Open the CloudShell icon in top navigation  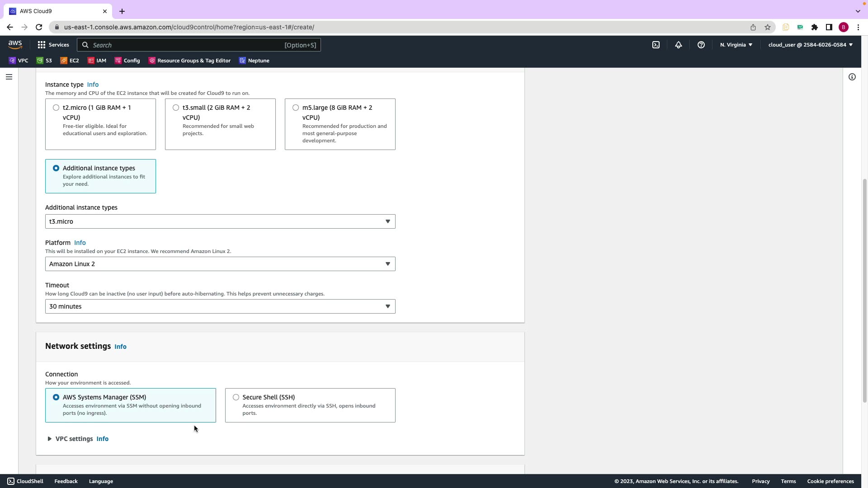[656, 45]
